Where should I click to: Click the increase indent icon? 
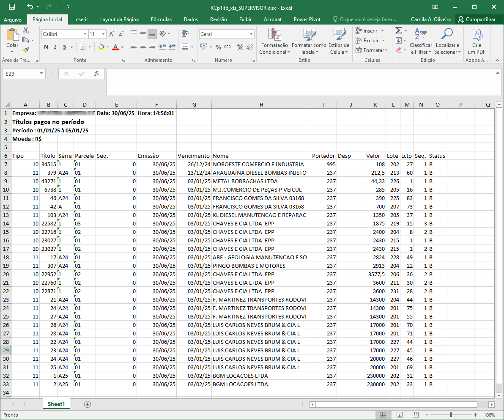pos(172,47)
